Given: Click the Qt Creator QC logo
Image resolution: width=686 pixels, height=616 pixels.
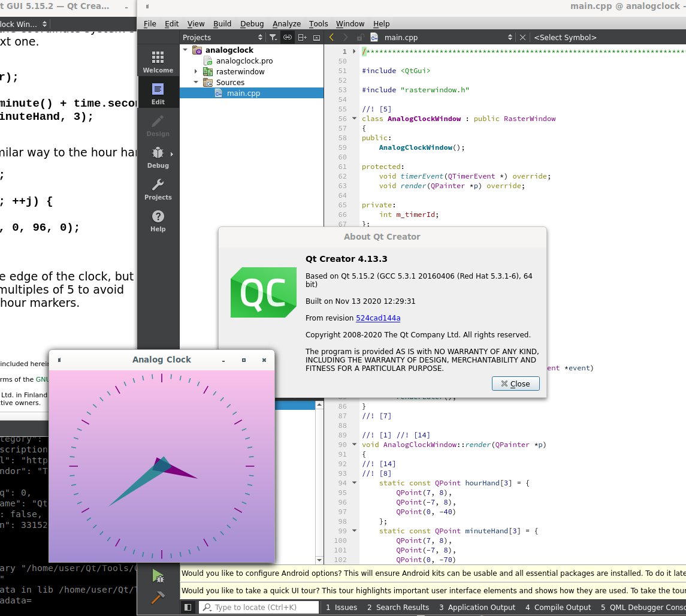Looking at the screenshot, I should tap(264, 292).
